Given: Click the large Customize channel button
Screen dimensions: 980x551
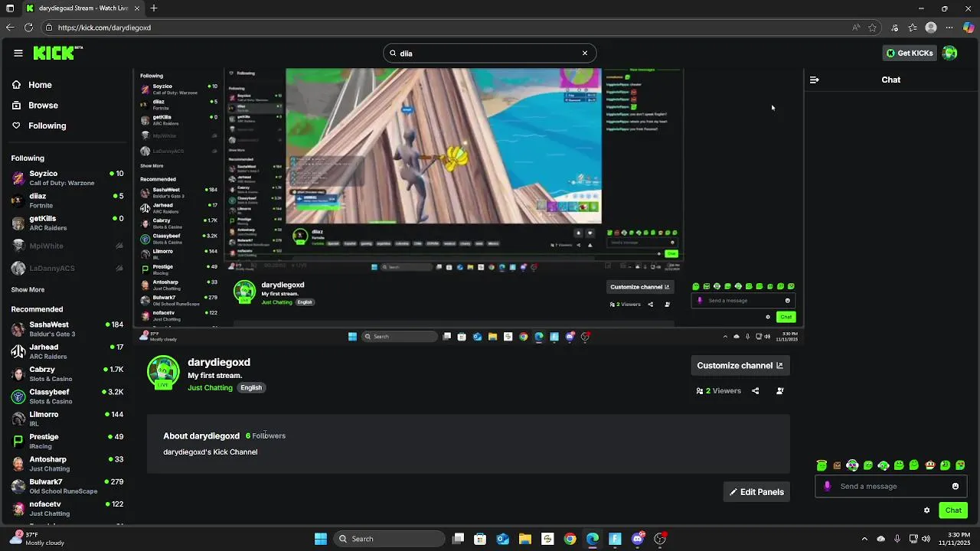Looking at the screenshot, I should click(x=740, y=366).
